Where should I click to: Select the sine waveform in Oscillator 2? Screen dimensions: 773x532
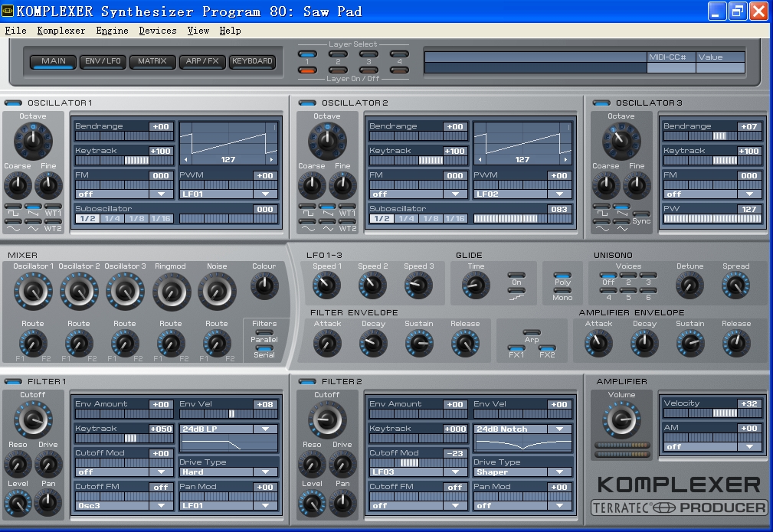pyautogui.click(x=307, y=222)
